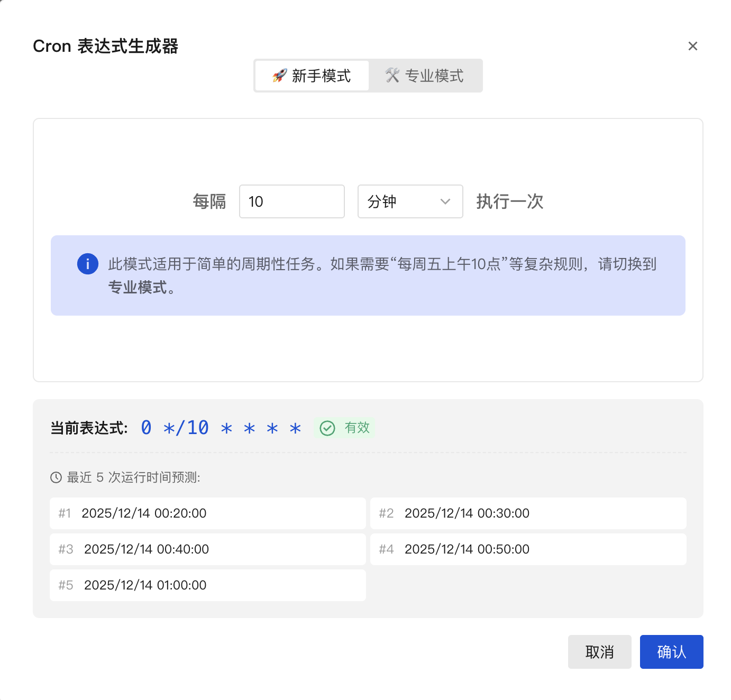Switch to 专业模式 tab
Image resolution: width=731 pixels, height=700 pixels.
click(426, 76)
